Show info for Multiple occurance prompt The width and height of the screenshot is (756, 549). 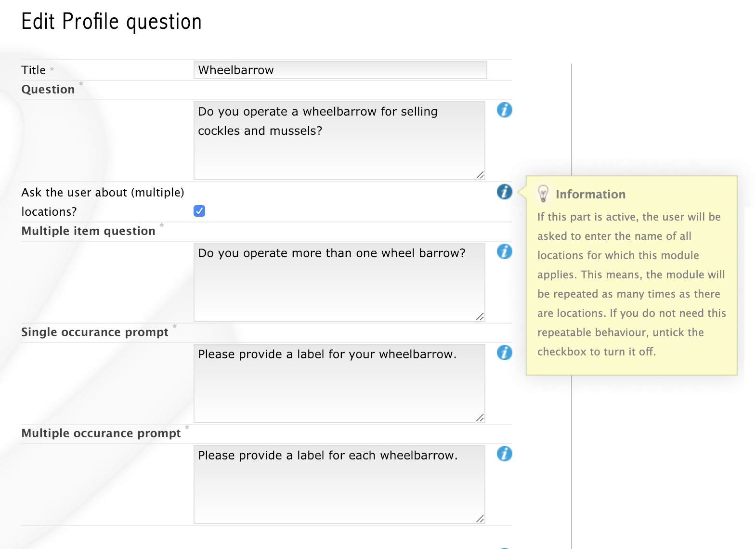click(504, 454)
